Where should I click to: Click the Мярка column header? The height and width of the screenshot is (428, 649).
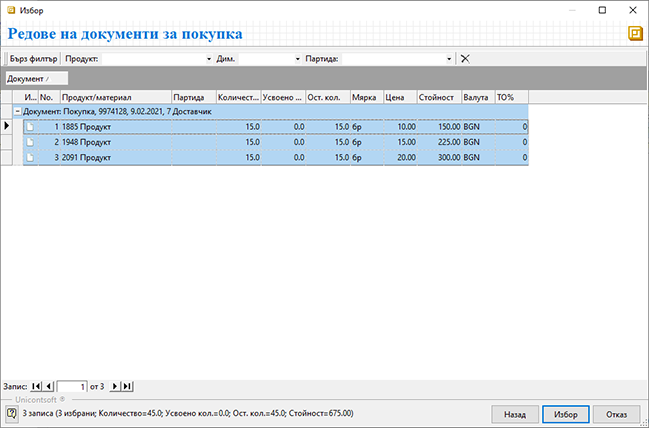[x=367, y=97]
